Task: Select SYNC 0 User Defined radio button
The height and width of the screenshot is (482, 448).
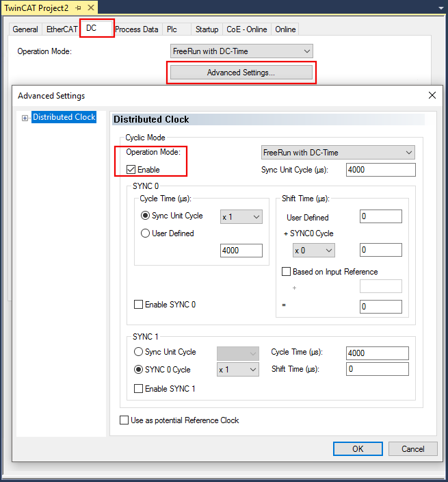Action: click(x=145, y=233)
